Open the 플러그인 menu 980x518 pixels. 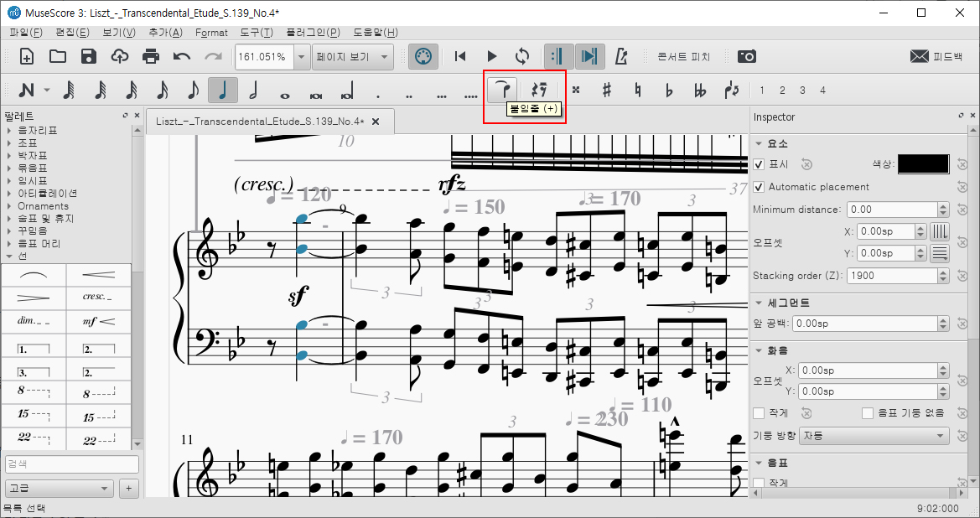click(314, 33)
